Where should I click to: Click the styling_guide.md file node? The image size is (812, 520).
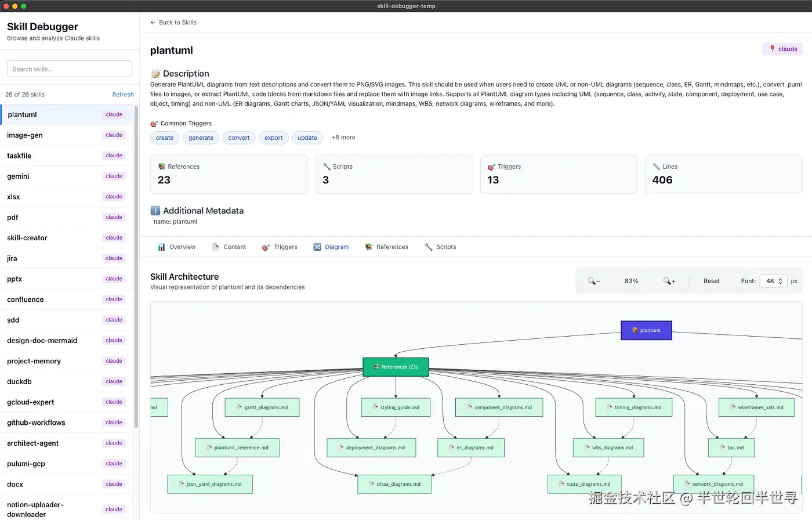(396, 407)
